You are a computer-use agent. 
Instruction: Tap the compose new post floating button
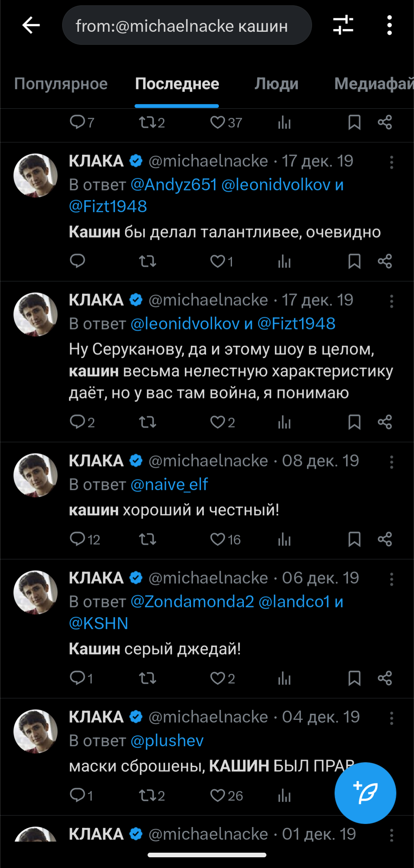(365, 793)
